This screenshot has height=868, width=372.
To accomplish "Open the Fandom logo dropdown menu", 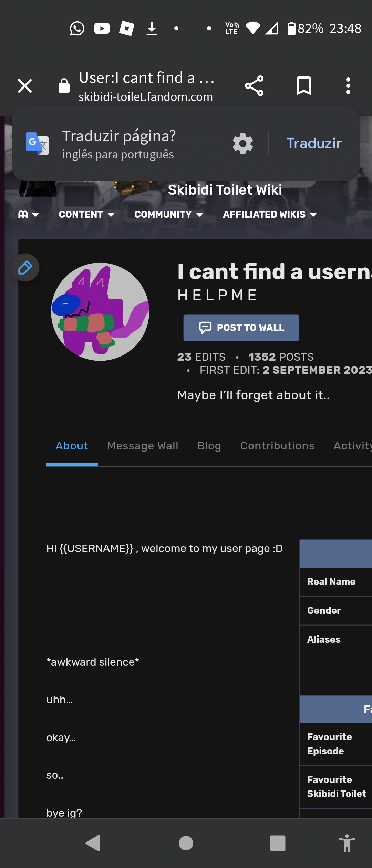I will (x=28, y=215).
